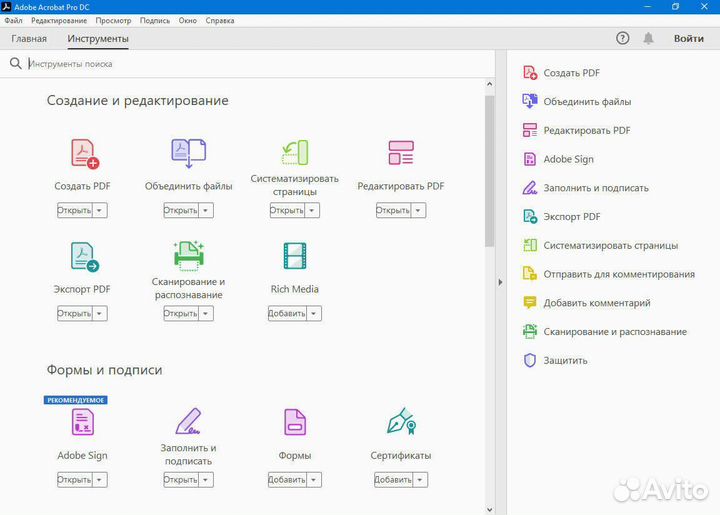
Task: Click the vertical scrollbar thumb of tools list
Action: tap(489, 171)
